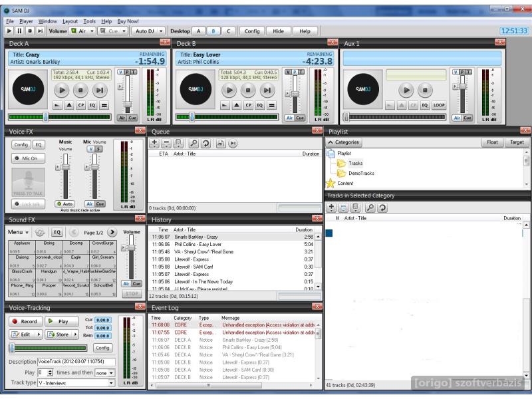Click the main toolbar Play icon
The image size is (532, 399).
coord(9,31)
